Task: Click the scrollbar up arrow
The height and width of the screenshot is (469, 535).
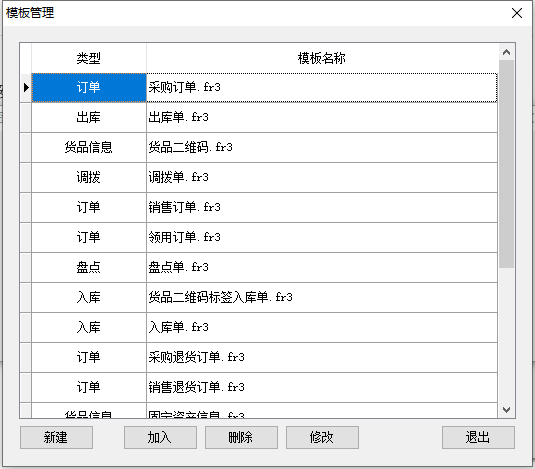Action: (506, 52)
